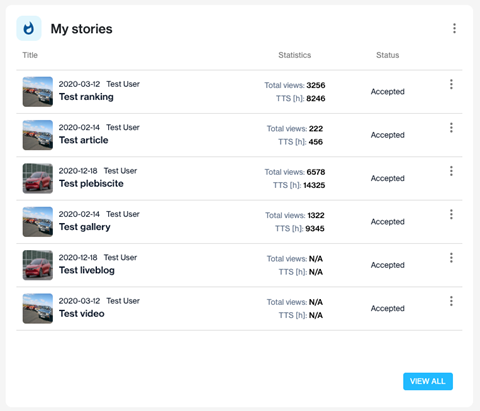Click the Test video thumbnail image
Image resolution: width=480 pixels, height=411 pixels.
(x=38, y=308)
